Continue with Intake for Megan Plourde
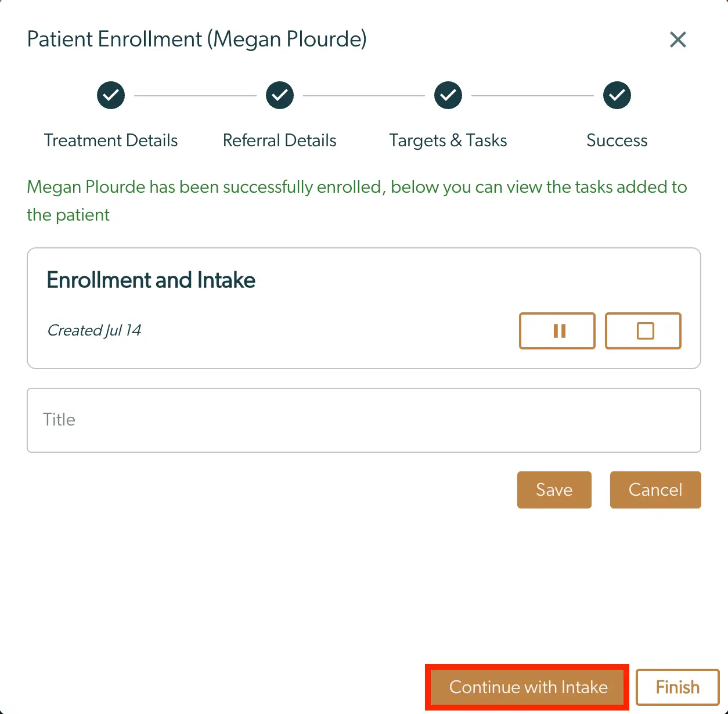This screenshot has height=714, width=728. click(527, 687)
